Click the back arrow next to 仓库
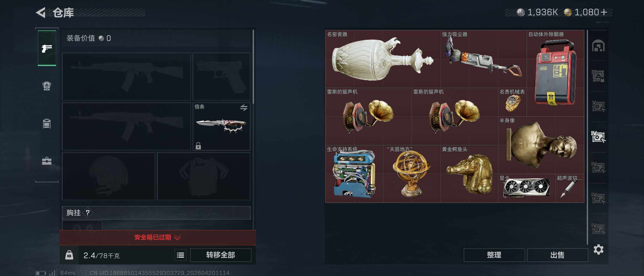The image size is (644, 276). (41, 13)
